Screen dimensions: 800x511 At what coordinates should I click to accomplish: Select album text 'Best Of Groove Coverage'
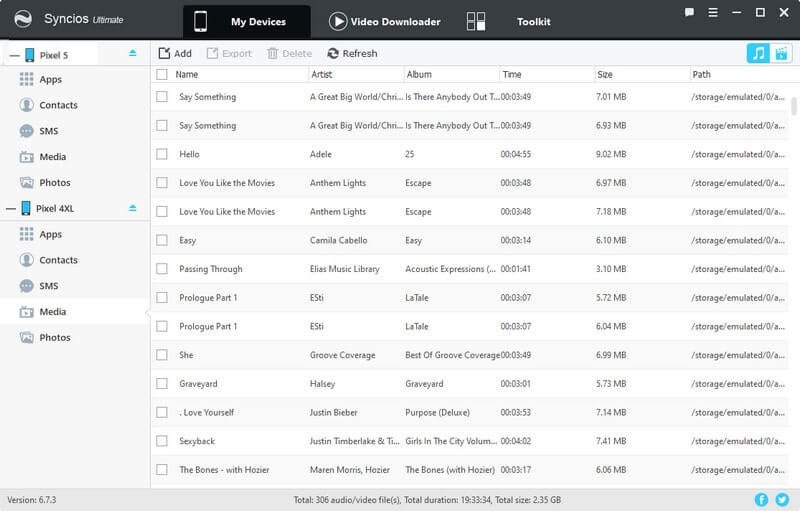coord(452,355)
